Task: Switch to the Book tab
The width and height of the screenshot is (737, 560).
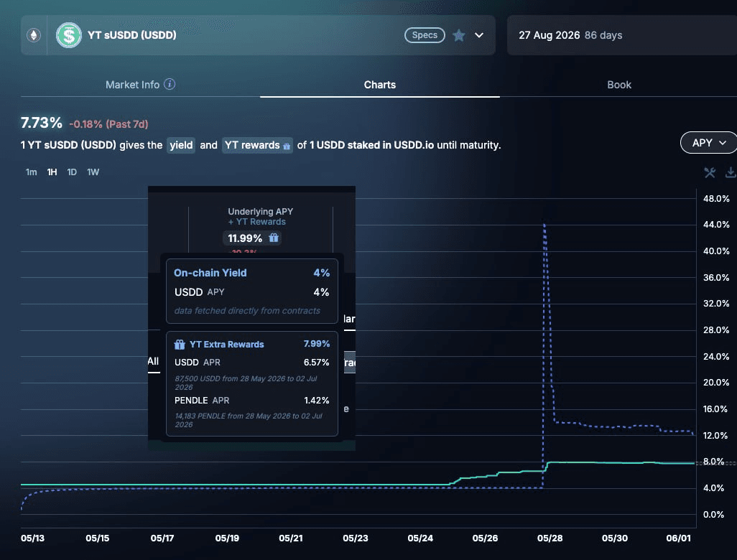Action: pos(619,85)
